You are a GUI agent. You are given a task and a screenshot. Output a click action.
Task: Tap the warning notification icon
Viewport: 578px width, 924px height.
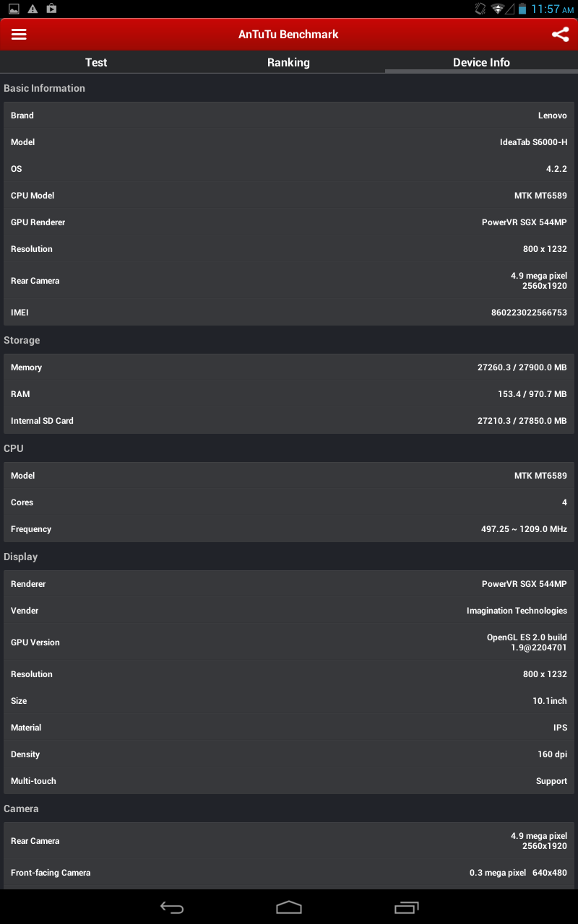tap(33, 9)
